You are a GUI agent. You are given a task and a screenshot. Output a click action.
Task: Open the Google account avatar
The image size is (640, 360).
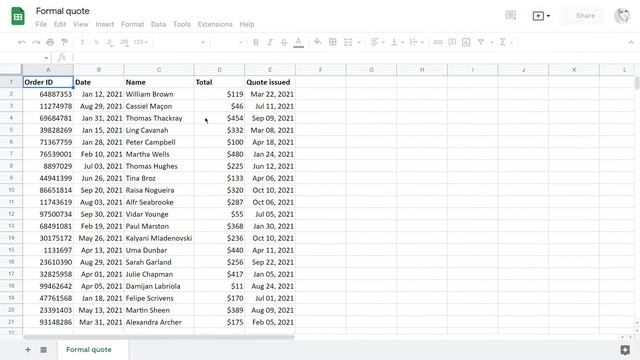pyautogui.click(x=622, y=16)
